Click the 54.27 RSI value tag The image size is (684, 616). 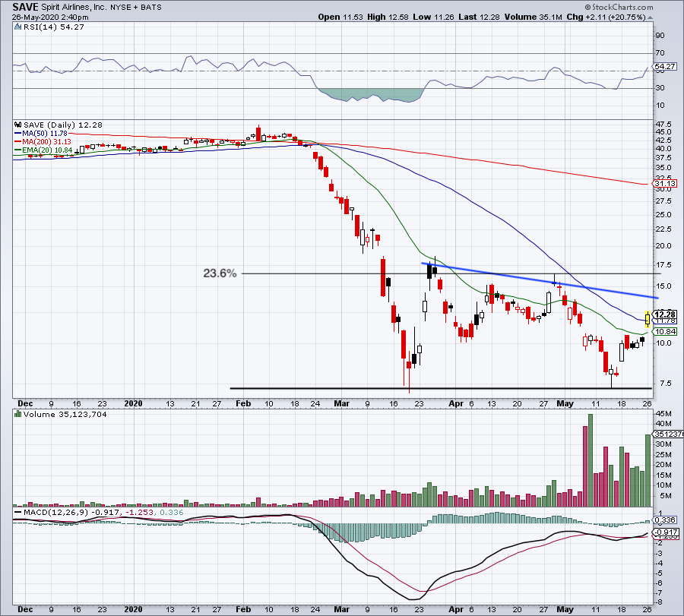click(665, 66)
